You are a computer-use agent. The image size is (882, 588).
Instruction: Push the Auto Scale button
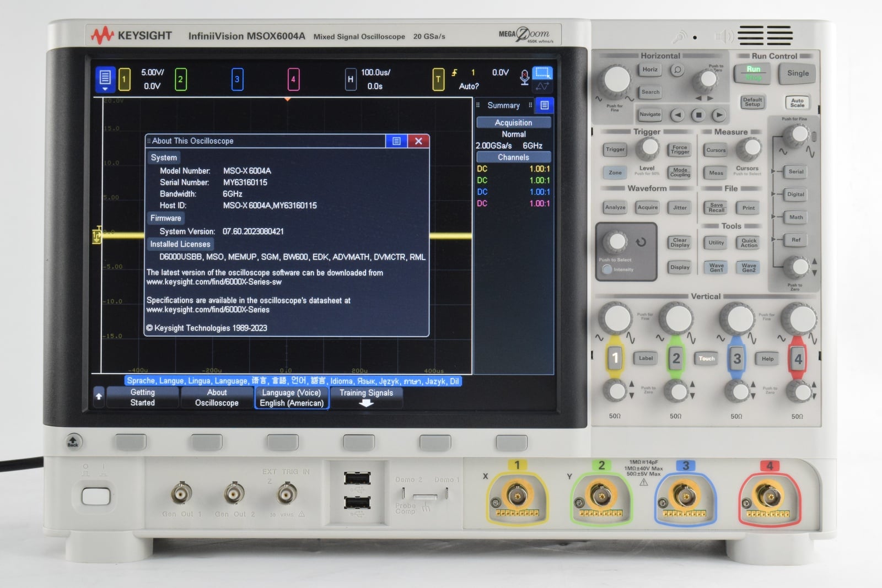click(797, 103)
